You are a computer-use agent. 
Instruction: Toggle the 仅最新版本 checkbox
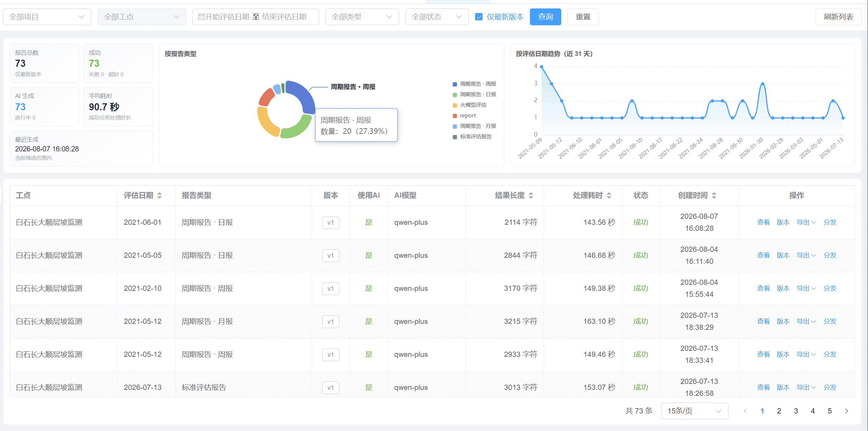(x=479, y=17)
